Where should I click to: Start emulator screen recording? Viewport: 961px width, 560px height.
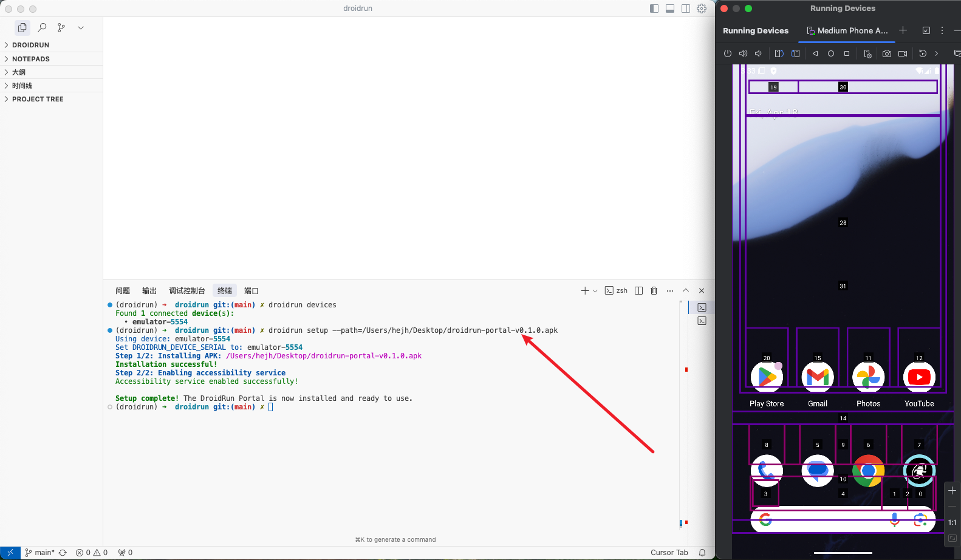coord(903,53)
